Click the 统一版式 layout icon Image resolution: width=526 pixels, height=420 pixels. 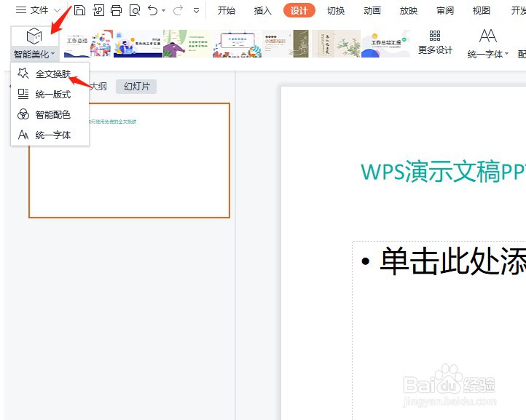(23, 94)
